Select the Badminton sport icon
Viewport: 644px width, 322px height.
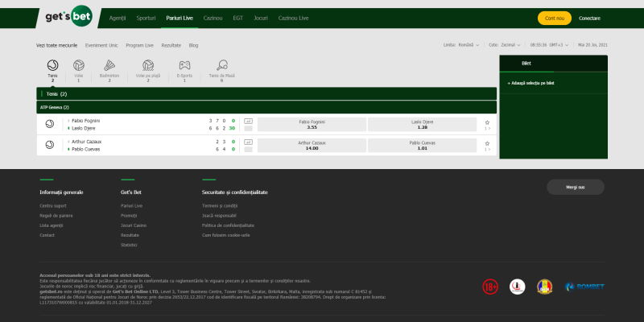pos(109,65)
